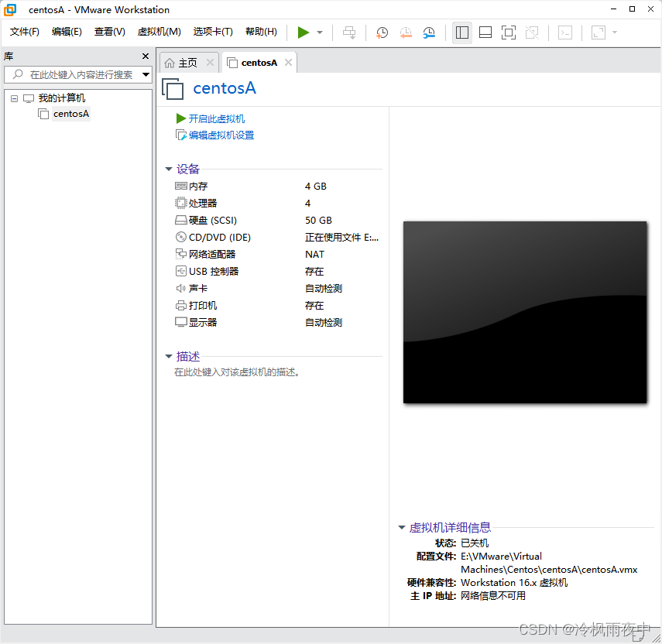
Task: Select 我的计算机 in the library tree
Action: 62,98
